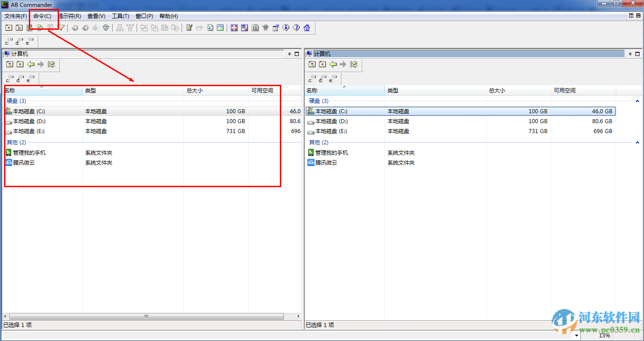The height and width of the screenshot is (341, 644).
Task: Click the 硬盘 (3) group header in left panel
Action: point(16,101)
